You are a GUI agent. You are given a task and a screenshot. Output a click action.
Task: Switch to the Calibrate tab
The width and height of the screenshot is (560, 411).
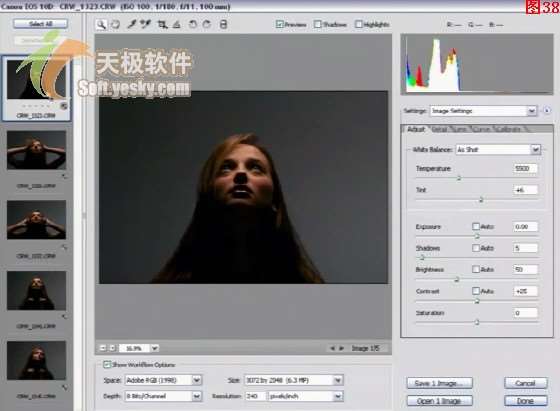coord(509,129)
